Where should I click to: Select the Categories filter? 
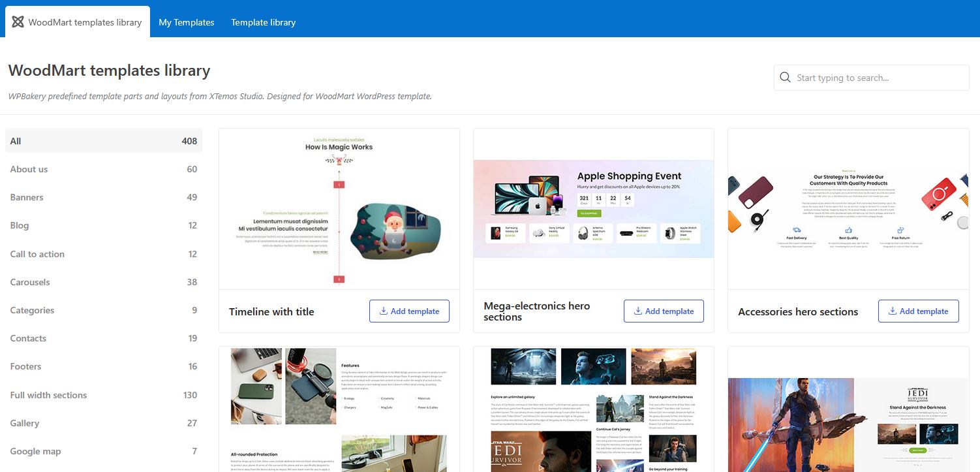(x=104, y=310)
